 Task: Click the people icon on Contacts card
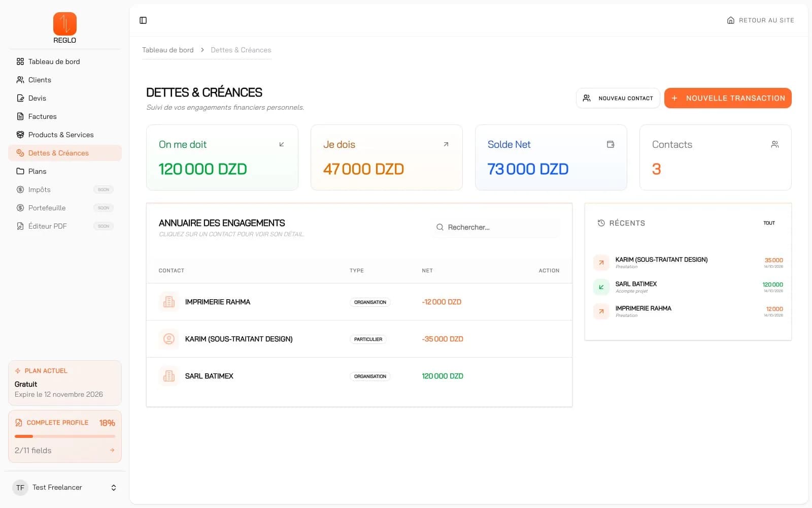point(775,144)
